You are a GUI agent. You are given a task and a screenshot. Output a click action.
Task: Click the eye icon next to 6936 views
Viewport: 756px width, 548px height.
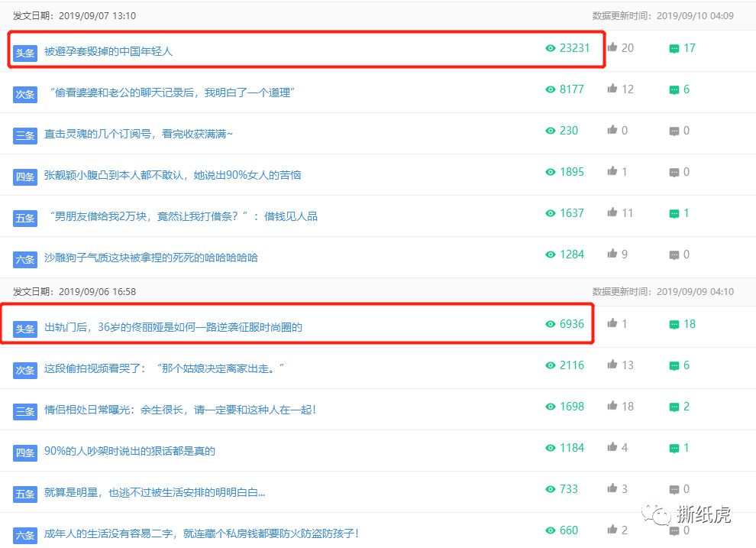click(x=550, y=323)
